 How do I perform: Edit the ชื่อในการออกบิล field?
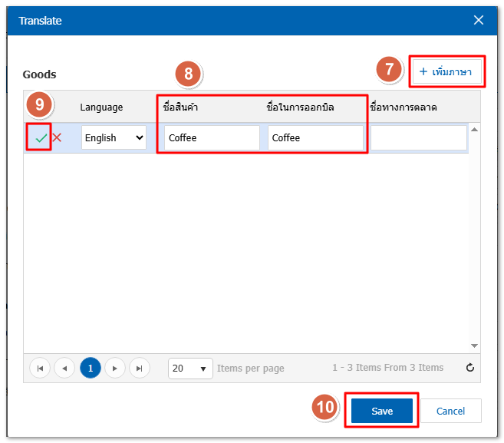point(315,138)
